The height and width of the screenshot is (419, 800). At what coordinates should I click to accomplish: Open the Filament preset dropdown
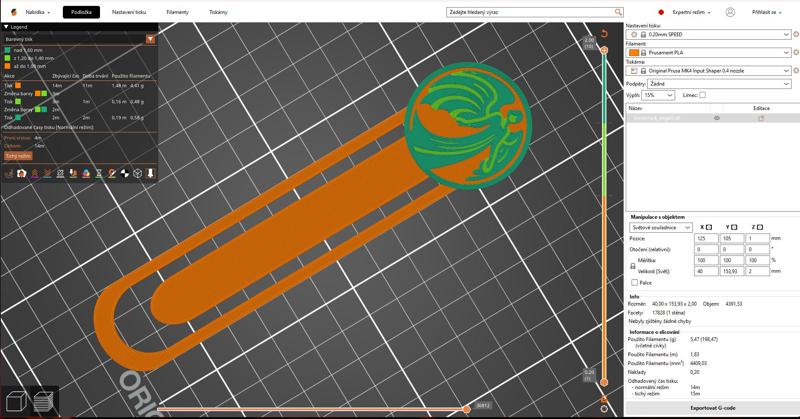coord(708,52)
